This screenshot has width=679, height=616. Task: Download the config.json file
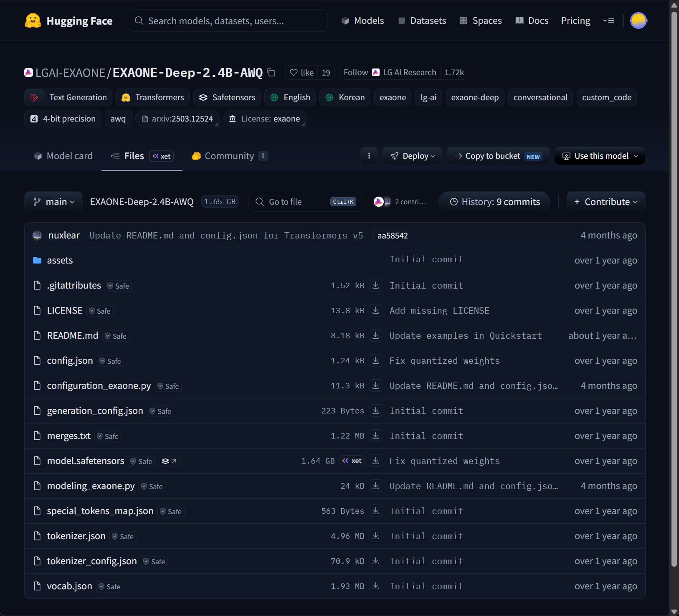click(376, 360)
